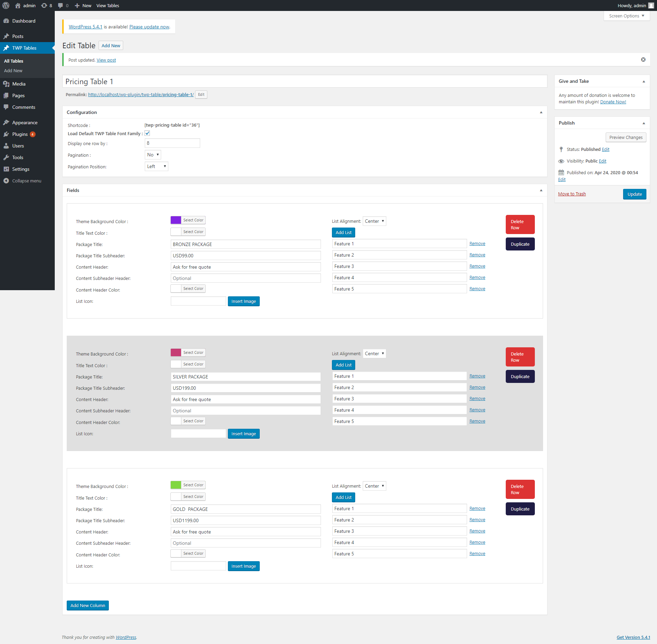Open Screen Options tab
Image resolution: width=657 pixels, height=644 pixels.
(x=627, y=16)
